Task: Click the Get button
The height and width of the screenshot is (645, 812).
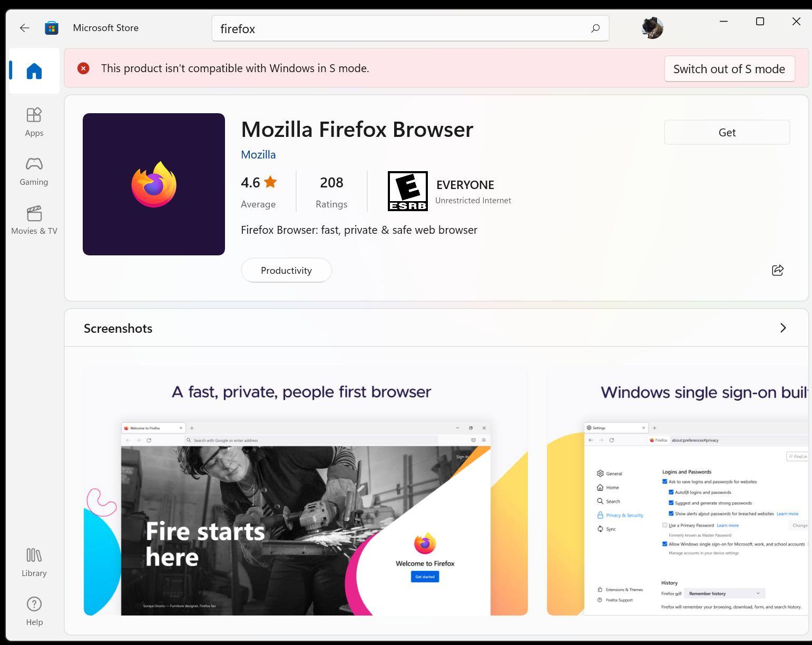Action: click(x=727, y=132)
